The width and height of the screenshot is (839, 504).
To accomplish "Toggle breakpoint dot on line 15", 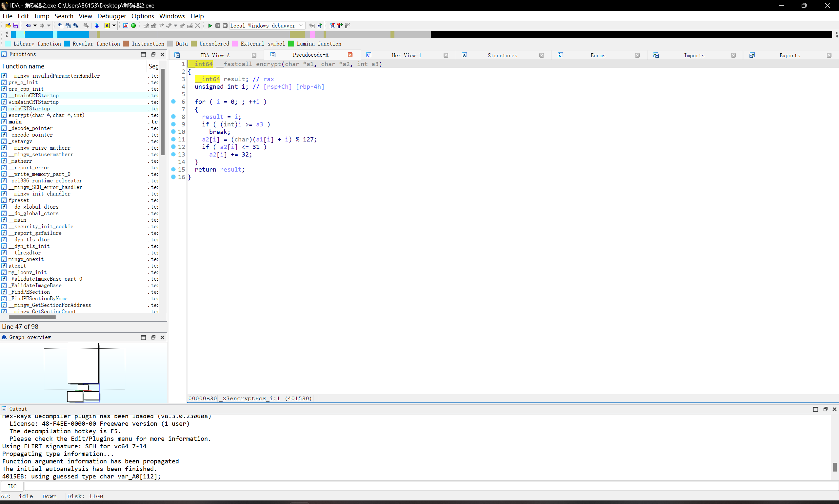I will (173, 169).
